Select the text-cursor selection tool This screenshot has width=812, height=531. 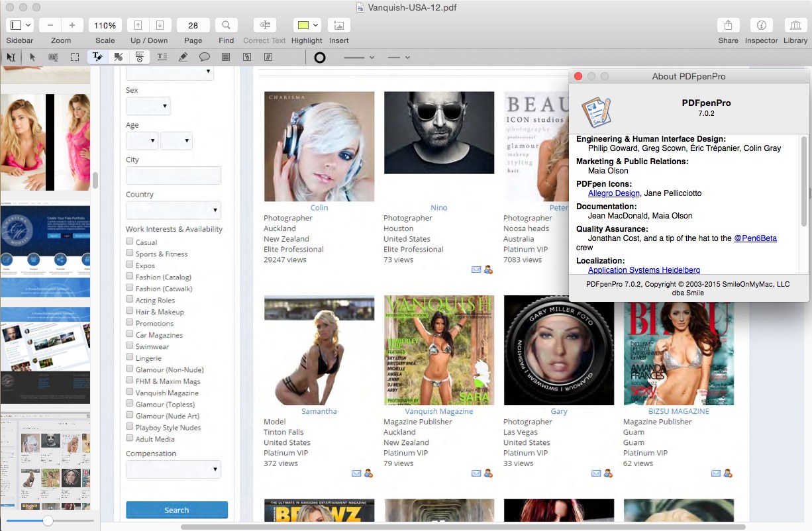coord(11,57)
